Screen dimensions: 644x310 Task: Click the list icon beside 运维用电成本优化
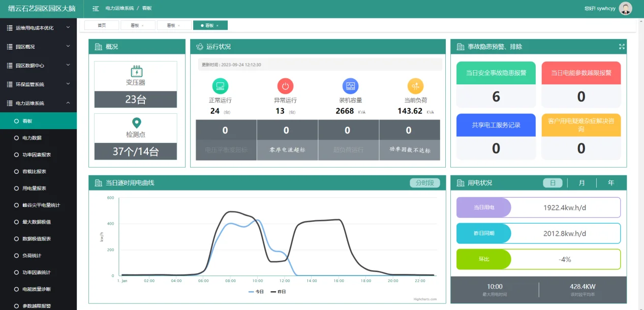pyautogui.click(x=10, y=28)
